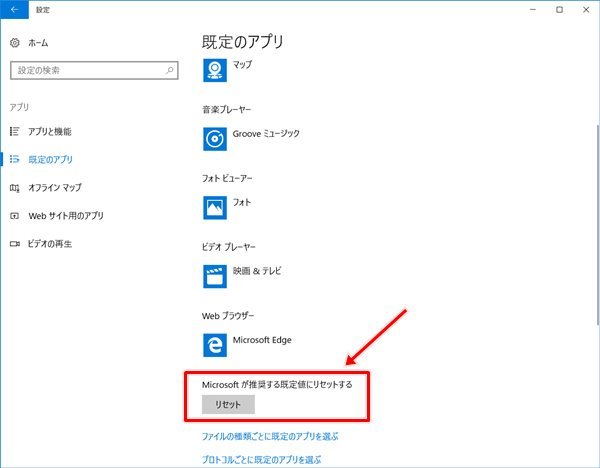This screenshot has height=468, width=600.
Task: Click the フォト app icon
Action: coord(215,208)
